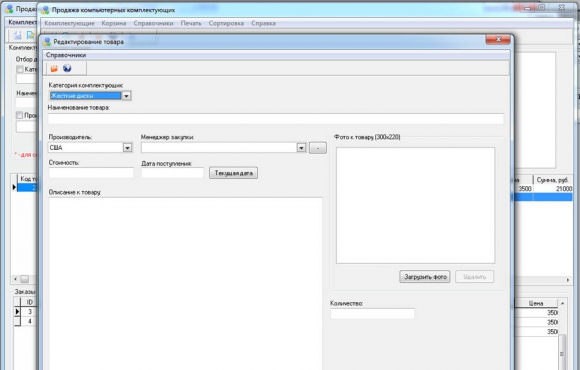Click the Наименование товара text field
The image size is (580, 370).
pos(276,119)
